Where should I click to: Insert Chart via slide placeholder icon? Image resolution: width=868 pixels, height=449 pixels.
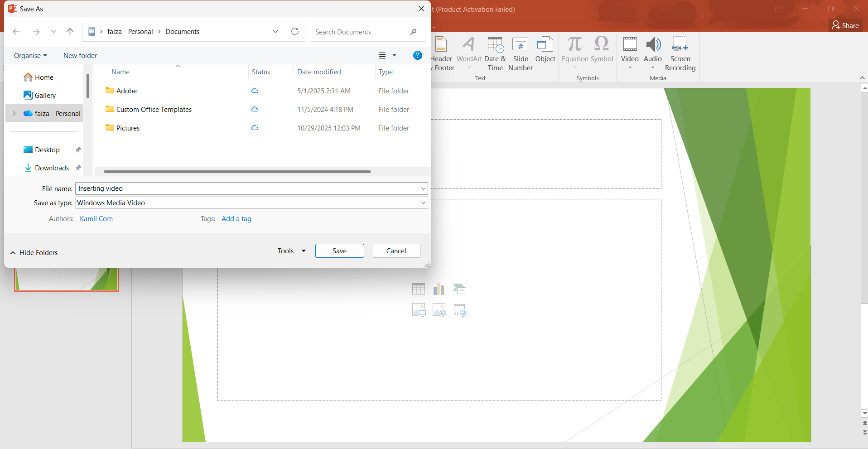click(x=439, y=289)
